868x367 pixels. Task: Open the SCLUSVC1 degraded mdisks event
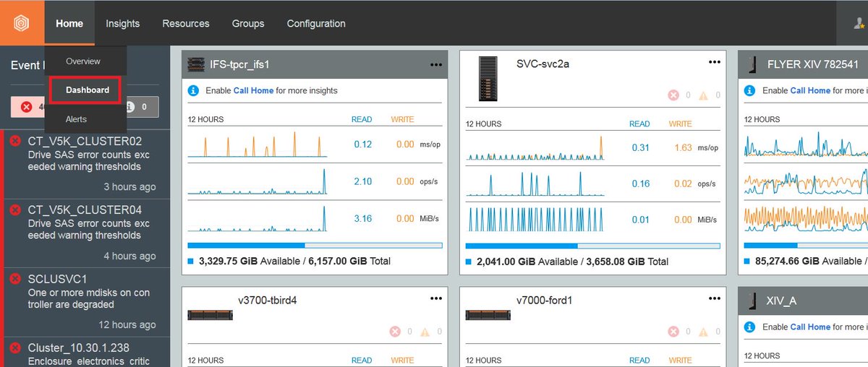tap(85, 302)
